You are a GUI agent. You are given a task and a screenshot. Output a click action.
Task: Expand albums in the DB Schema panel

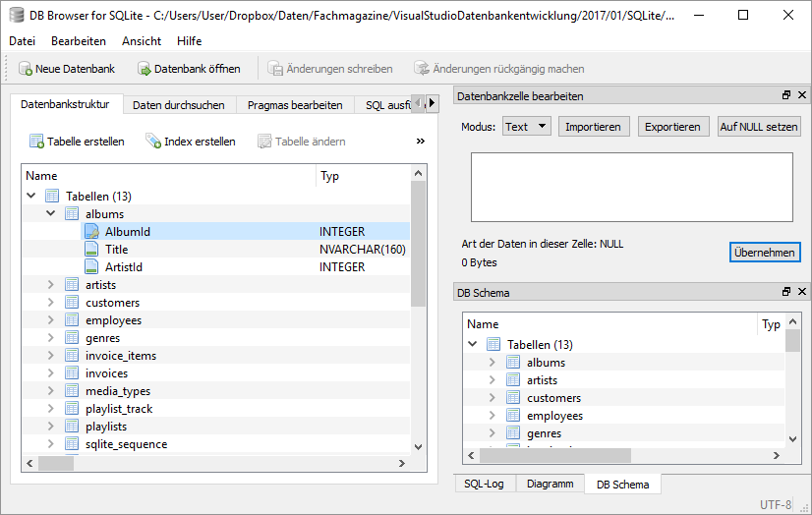[493, 363]
